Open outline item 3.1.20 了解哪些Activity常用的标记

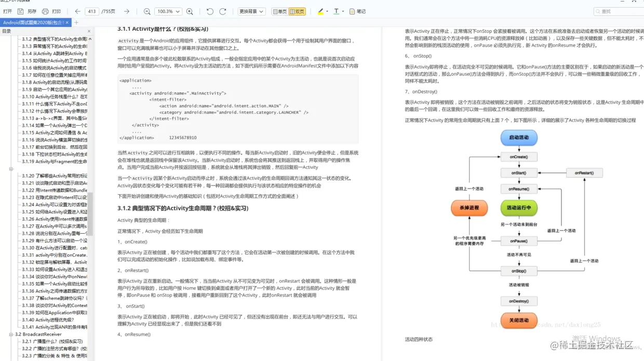[x=55, y=176]
